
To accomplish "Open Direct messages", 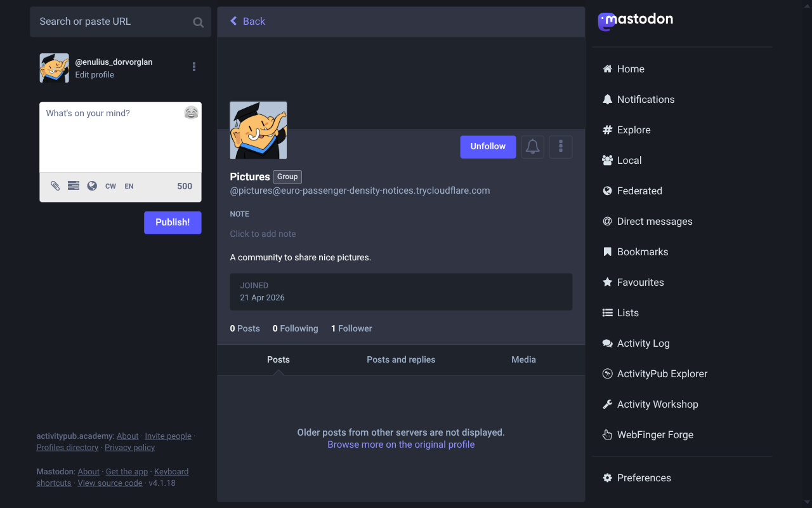I will coord(654,221).
